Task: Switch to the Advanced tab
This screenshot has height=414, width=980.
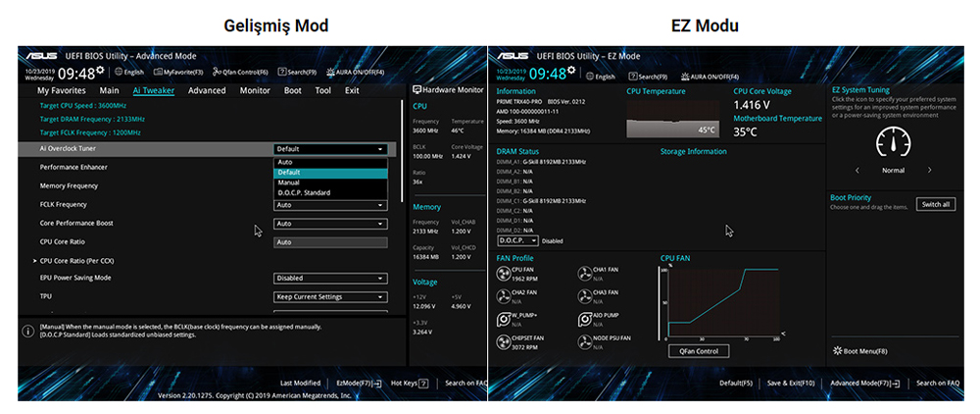Action: pyautogui.click(x=207, y=90)
